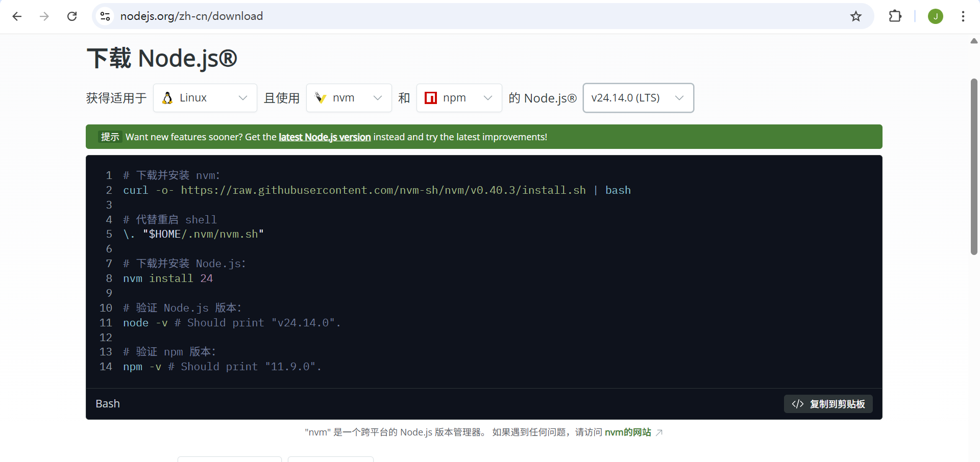Click the external link arrow after nvm的网站
The image size is (980, 462).
[659, 432]
